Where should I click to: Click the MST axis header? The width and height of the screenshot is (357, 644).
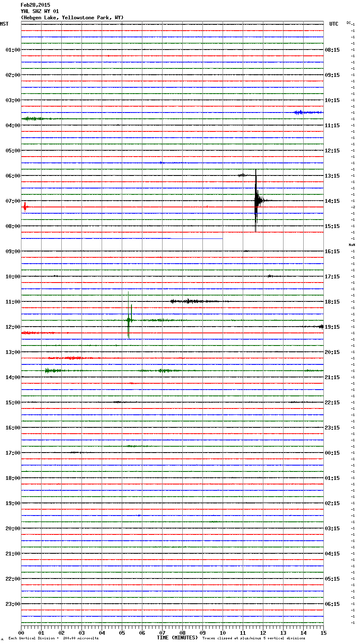click(x=4, y=24)
